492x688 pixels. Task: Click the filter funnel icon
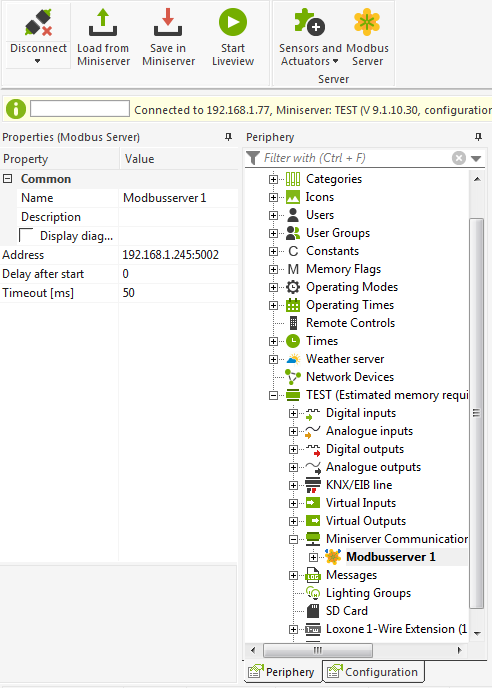(x=253, y=158)
